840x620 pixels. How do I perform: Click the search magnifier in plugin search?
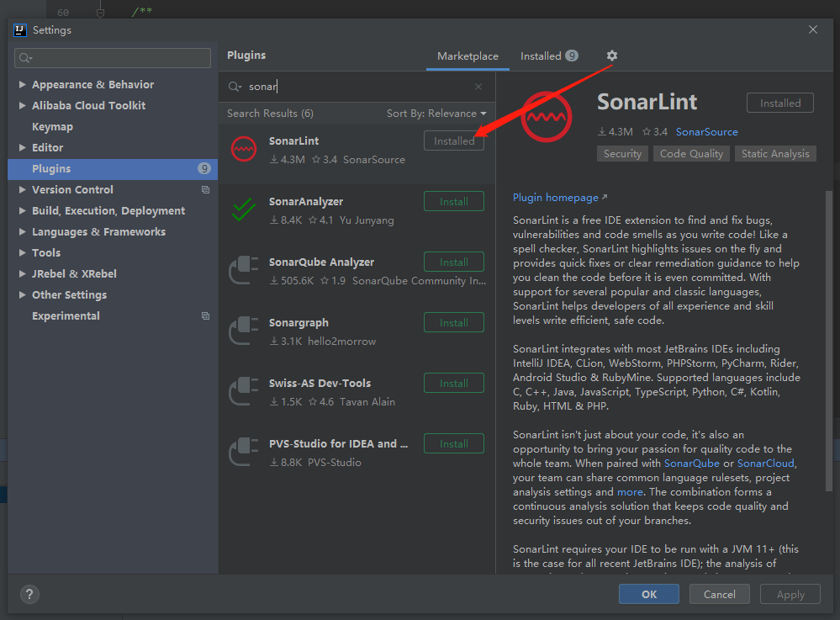235,87
